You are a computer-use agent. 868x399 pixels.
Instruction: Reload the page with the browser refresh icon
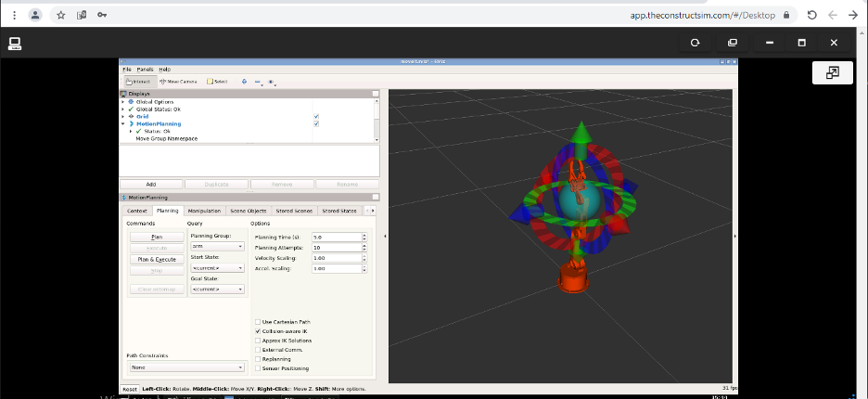coord(812,15)
